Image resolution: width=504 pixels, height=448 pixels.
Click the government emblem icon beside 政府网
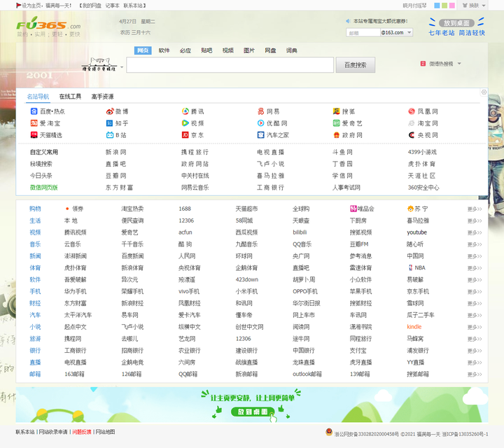[x=337, y=135]
